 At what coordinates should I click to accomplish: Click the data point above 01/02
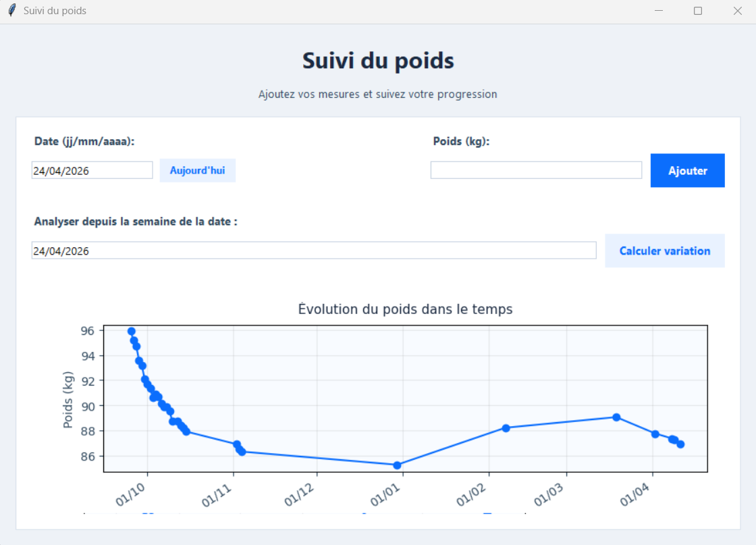(x=506, y=428)
